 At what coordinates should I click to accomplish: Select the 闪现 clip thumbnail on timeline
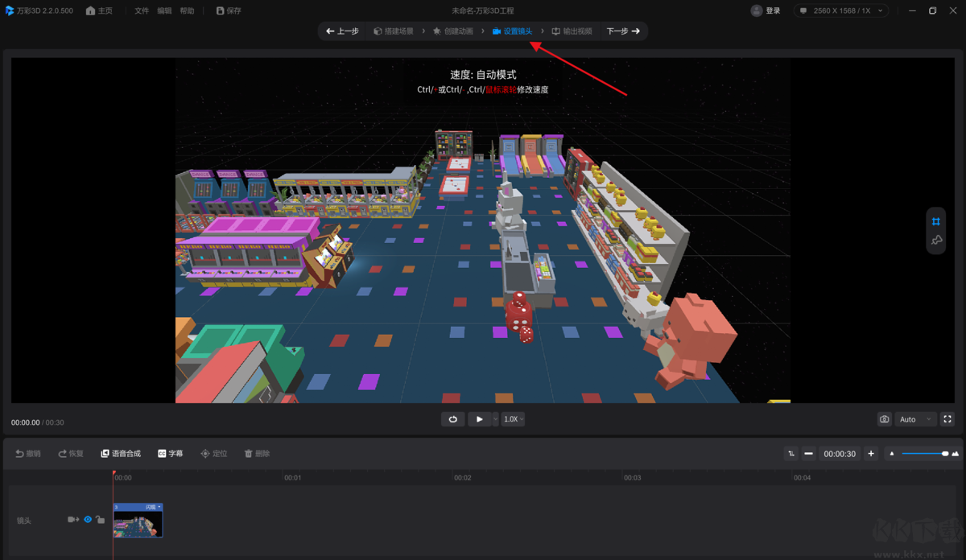coord(138,519)
